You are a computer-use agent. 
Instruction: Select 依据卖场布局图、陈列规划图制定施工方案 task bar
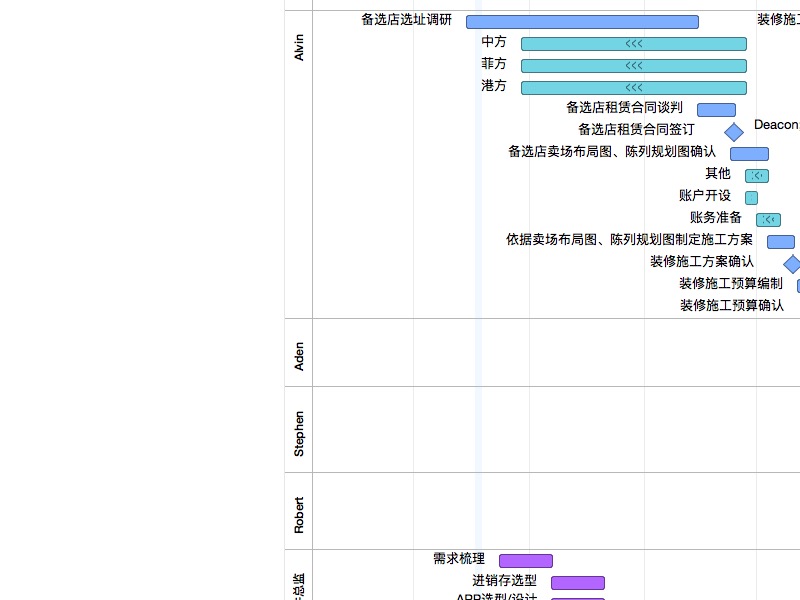tap(781, 241)
